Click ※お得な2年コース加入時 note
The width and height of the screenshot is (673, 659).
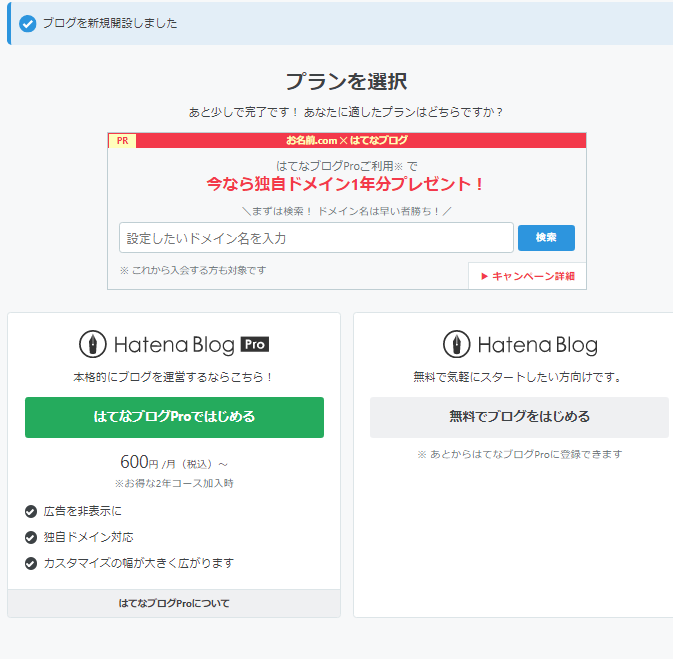pos(174,483)
